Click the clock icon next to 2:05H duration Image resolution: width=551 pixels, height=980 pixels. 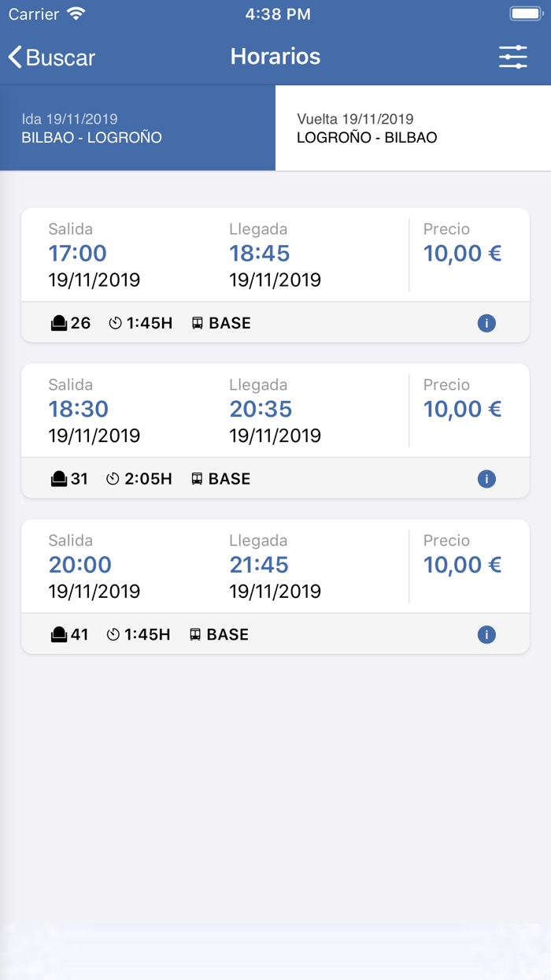113,478
